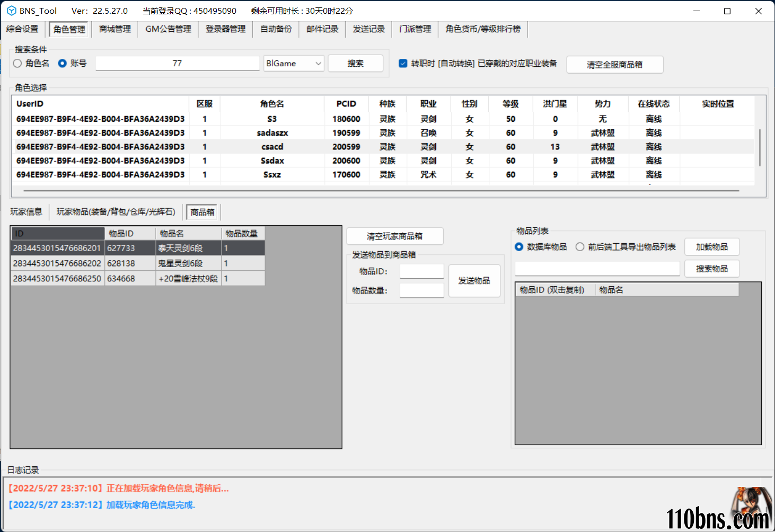
Task: Click the UserID column header
Action: tap(100, 104)
